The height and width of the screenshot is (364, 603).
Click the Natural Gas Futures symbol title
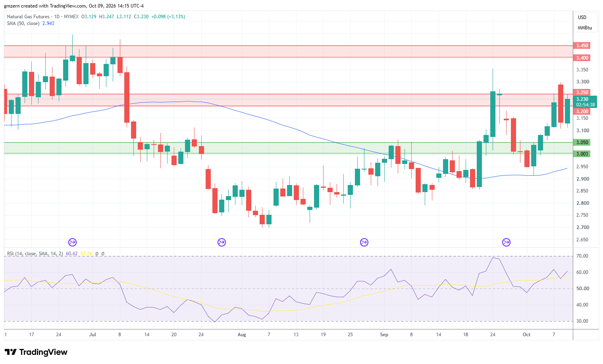[x=28, y=17]
